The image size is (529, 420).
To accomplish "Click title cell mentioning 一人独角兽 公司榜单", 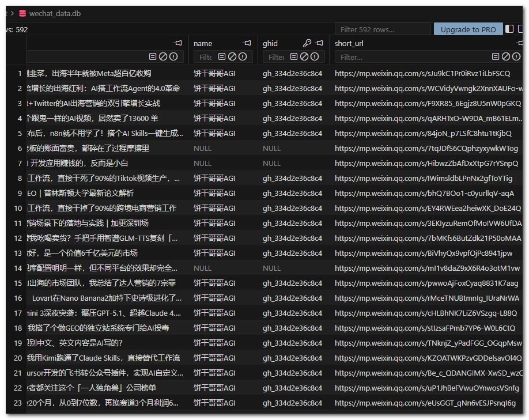I will point(92,388).
